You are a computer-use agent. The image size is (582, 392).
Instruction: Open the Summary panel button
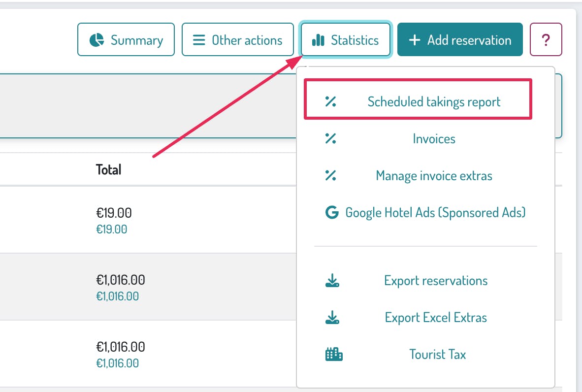click(x=126, y=40)
